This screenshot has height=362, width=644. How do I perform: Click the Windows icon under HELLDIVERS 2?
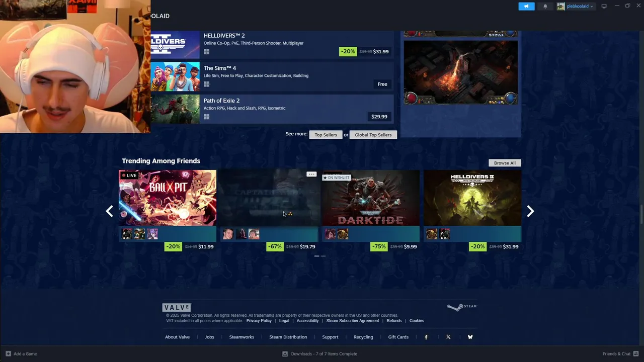pos(206,52)
